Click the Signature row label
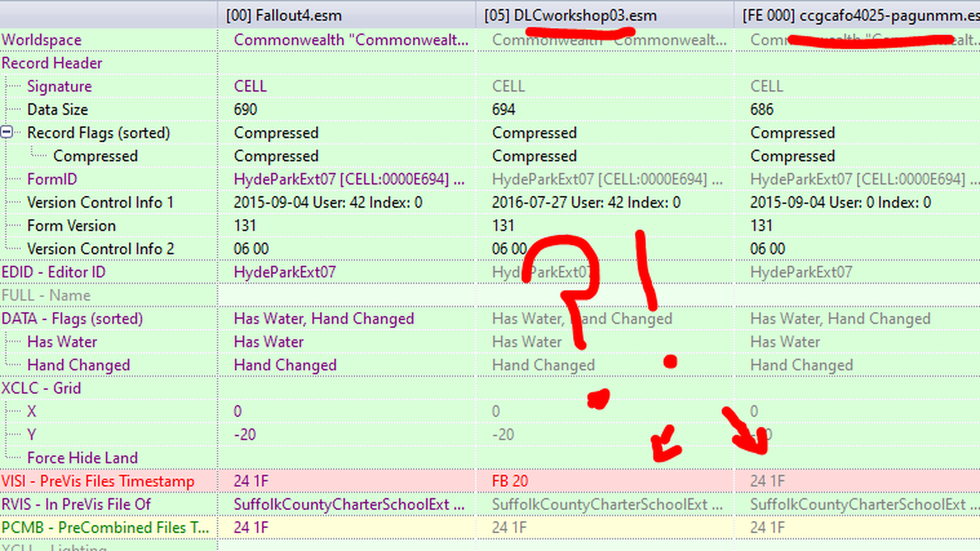 coord(59,86)
